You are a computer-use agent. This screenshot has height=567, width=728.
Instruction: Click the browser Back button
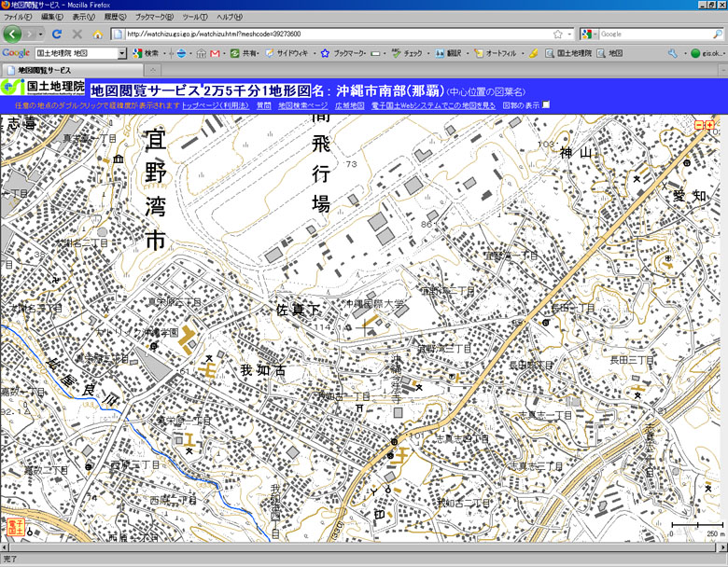coord(13,34)
